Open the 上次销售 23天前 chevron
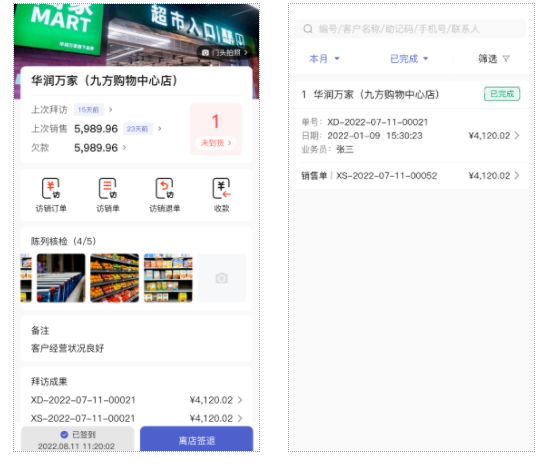The height and width of the screenshot is (467, 560). tap(160, 129)
